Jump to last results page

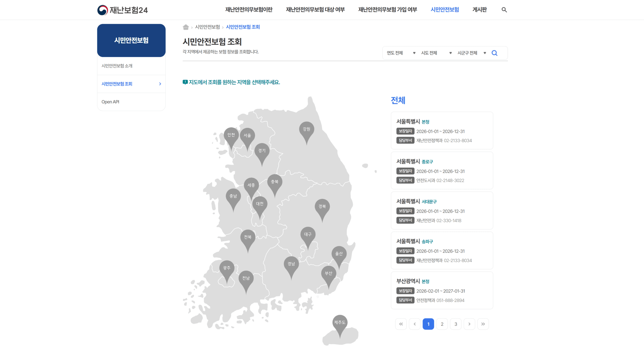click(483, 324)
